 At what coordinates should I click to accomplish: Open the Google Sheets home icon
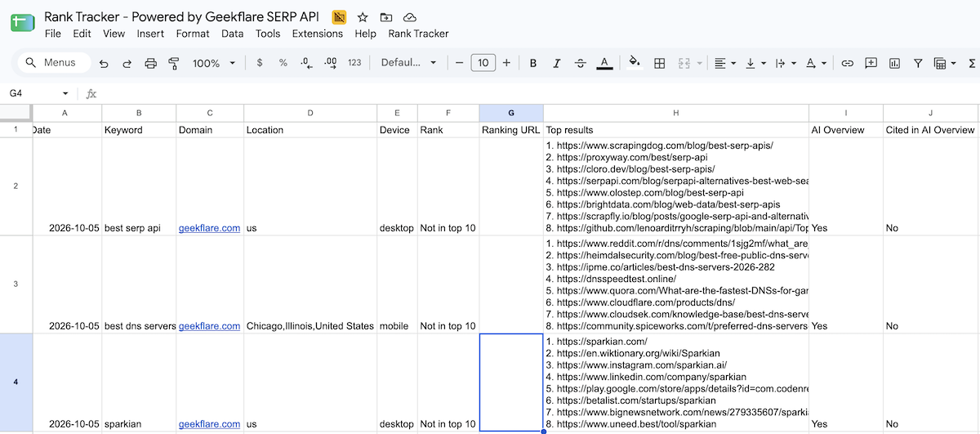(23, 24)
